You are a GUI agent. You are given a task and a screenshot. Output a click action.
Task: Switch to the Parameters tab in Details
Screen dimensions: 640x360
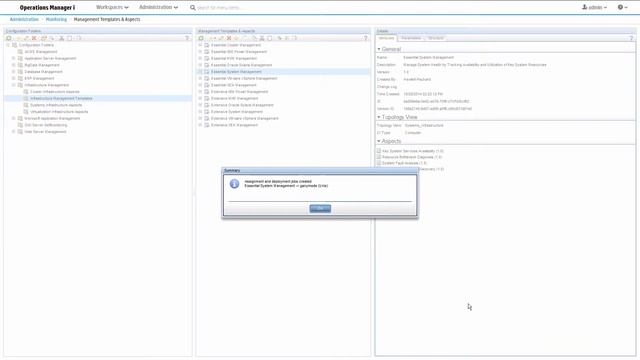(x=411, y=38)
